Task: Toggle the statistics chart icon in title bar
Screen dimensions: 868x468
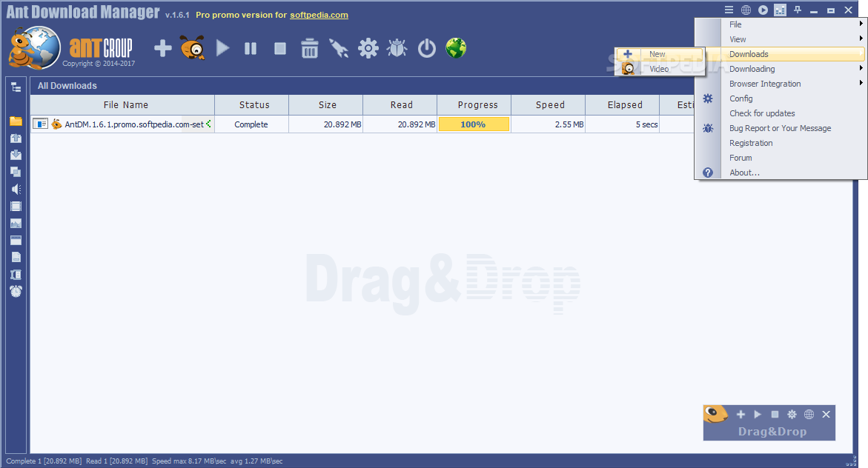Action: click(x=780, y=10)
